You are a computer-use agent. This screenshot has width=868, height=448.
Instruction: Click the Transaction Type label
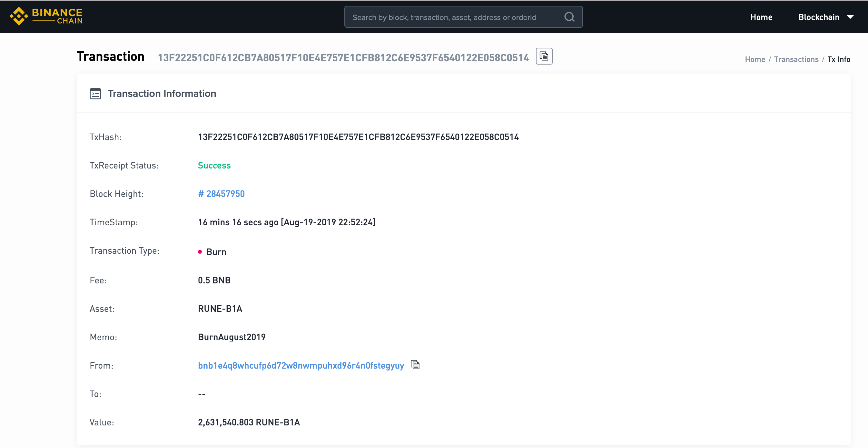point(124,251)
